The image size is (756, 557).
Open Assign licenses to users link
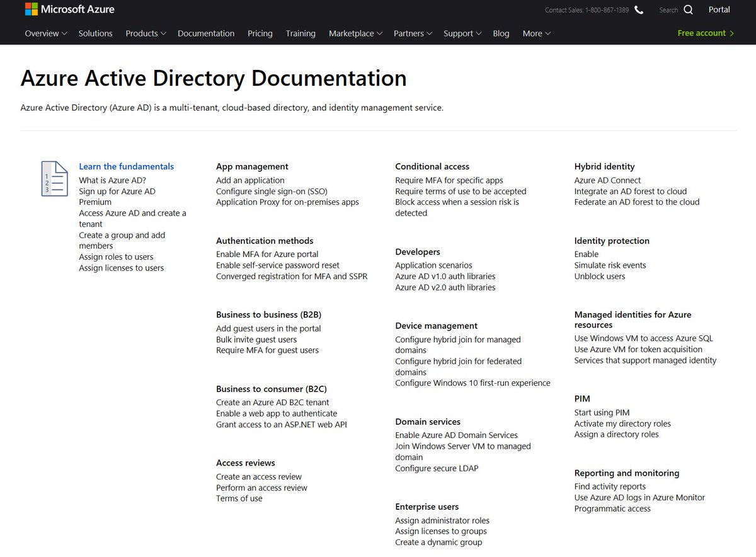[121, 268]
